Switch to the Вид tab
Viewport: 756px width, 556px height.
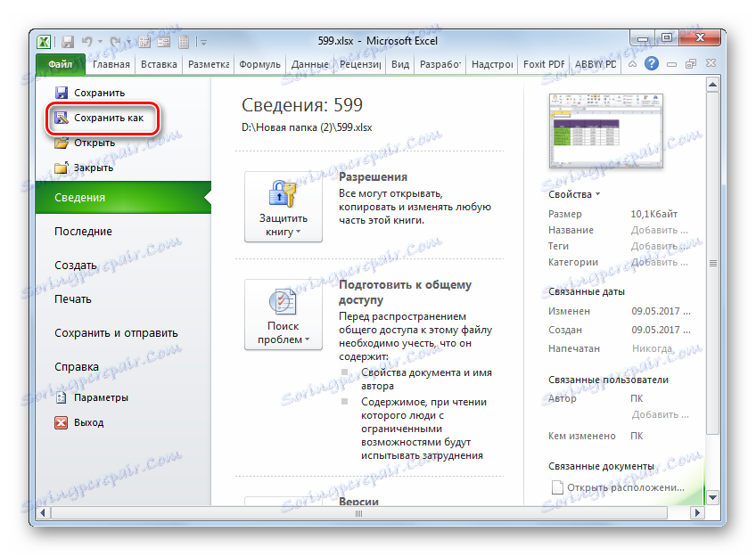[400, 64]
